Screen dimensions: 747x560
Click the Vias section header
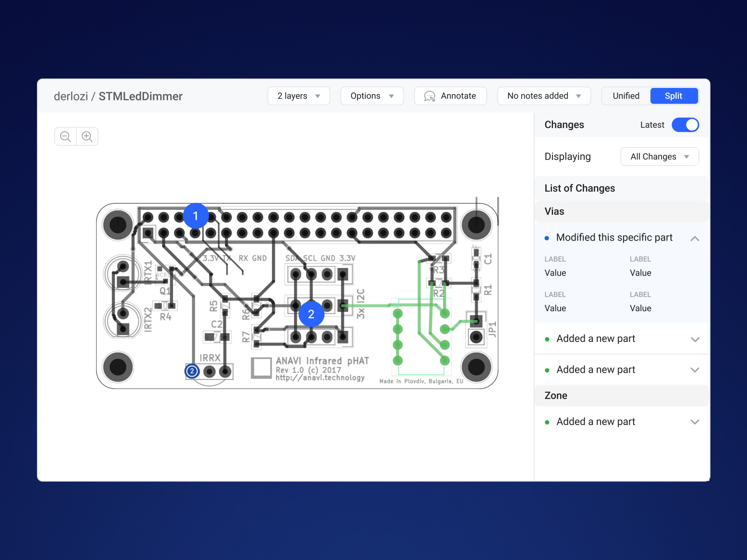553,211
